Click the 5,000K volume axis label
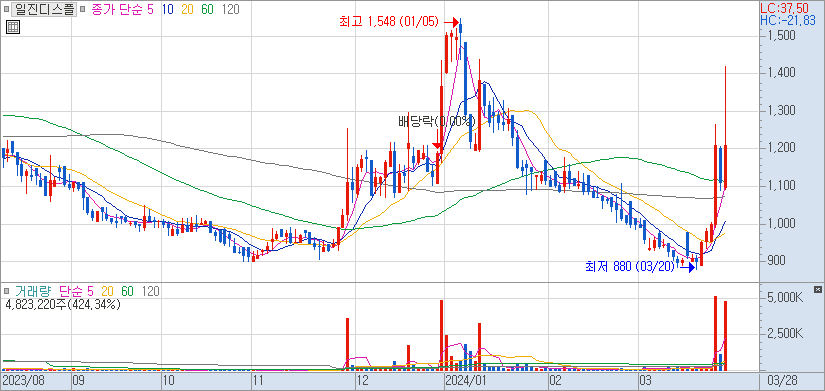The image size is (825, 391). click(x=784, y=298)
